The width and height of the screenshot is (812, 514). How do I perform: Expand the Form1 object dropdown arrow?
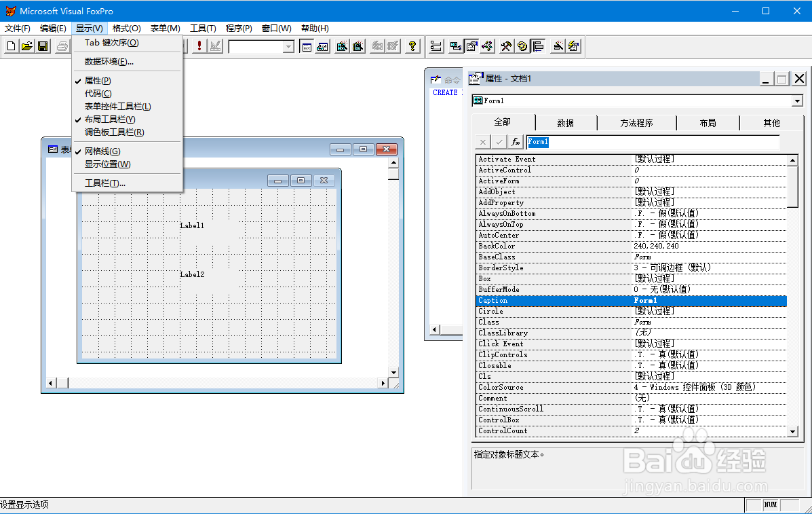798,100
